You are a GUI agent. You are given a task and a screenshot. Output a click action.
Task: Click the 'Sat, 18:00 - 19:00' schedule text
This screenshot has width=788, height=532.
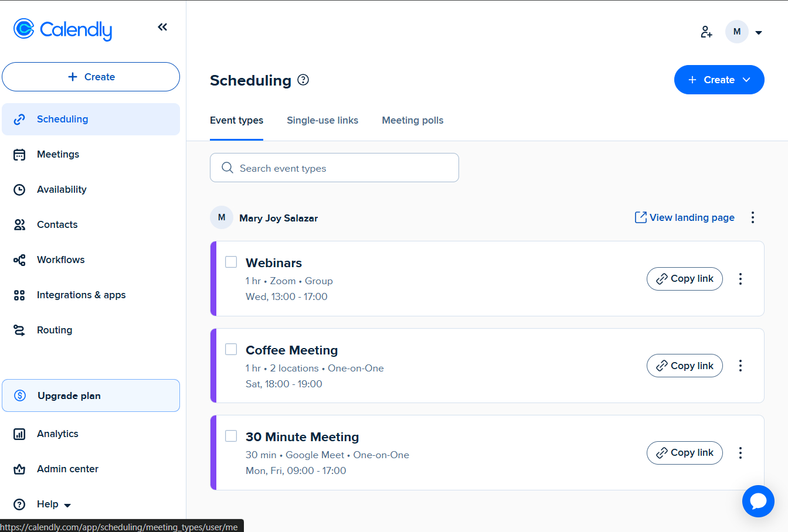point(284,384)
